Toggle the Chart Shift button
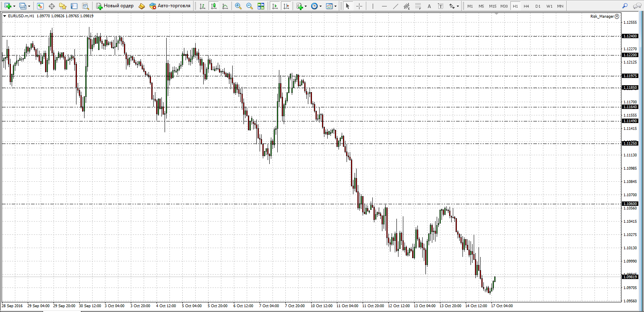Screen dimensions: 644x312 (286, 6)
